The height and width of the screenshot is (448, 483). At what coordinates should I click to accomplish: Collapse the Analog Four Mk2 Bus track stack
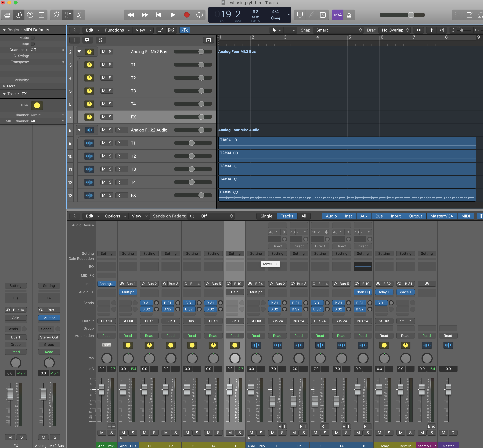(79, 52)
